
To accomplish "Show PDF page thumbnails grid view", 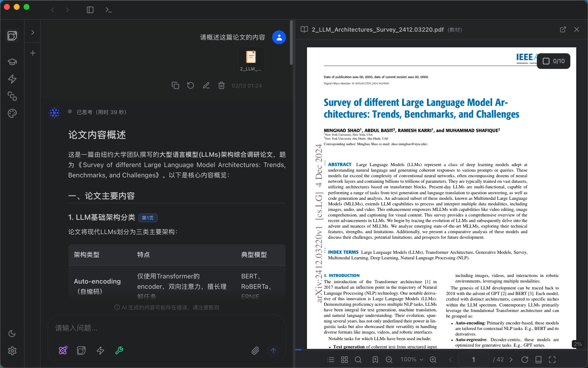I will tap(344, 359).
